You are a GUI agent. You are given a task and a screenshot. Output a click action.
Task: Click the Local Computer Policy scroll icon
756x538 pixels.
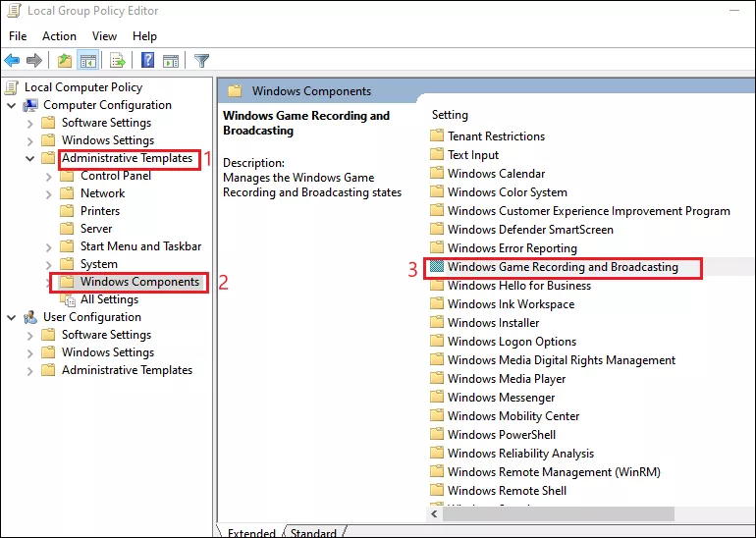[12, 87]
